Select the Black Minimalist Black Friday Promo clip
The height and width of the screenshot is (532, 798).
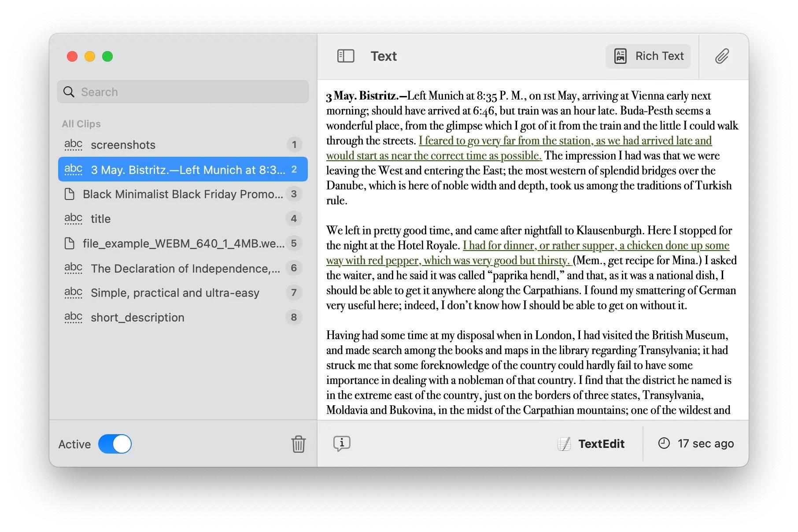pyautogui.click(x=183, y=194)
